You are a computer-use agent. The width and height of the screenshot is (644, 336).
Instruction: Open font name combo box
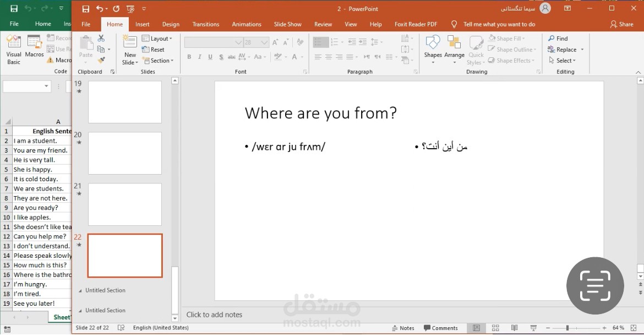[x=213, y=42]
